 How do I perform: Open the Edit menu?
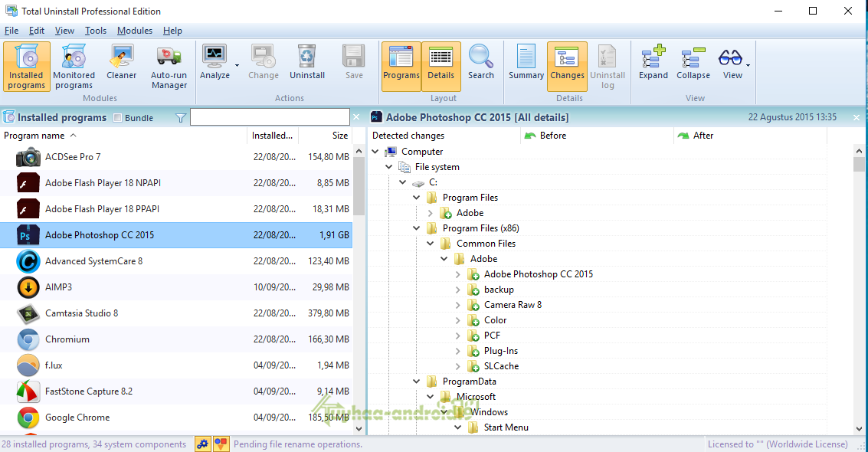coord(37,31)
